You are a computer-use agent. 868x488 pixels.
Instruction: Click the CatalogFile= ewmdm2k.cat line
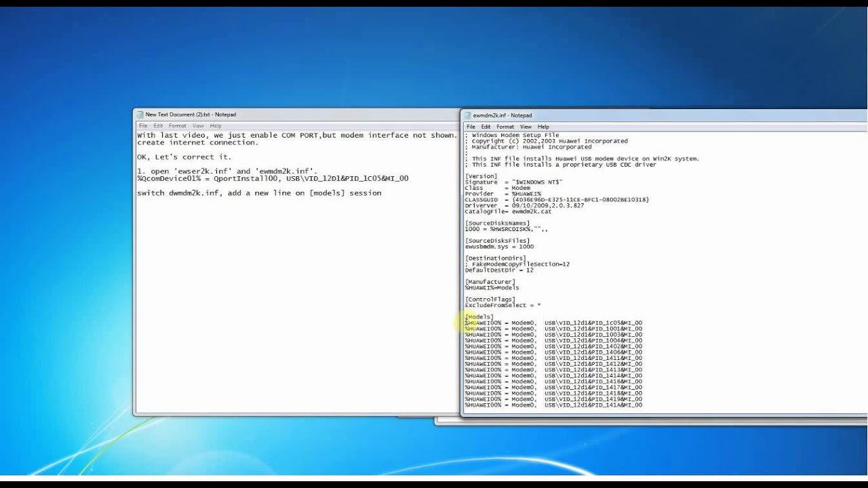[508, 211]
